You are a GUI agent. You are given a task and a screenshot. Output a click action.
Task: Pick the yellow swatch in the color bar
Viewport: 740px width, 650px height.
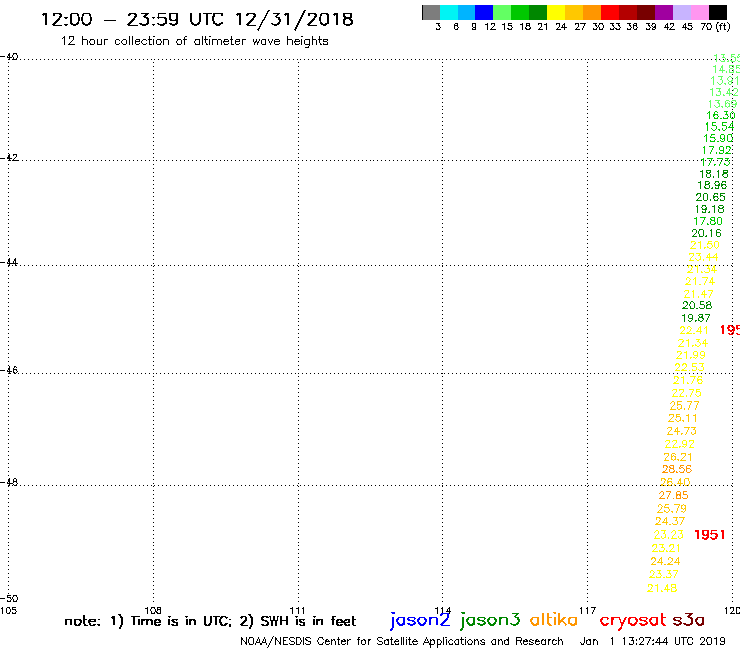click(x=556, y=12)
